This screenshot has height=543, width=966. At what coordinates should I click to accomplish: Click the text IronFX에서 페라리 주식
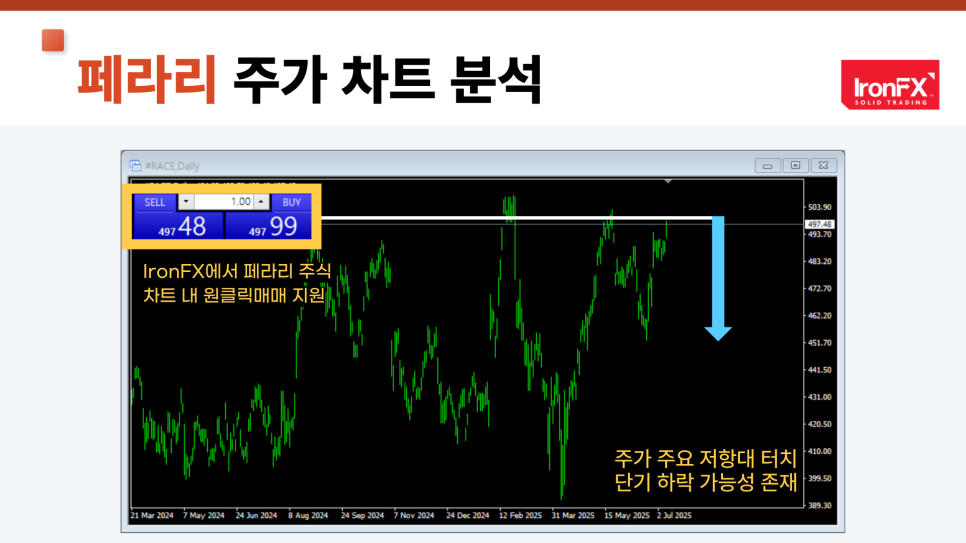(x=237, y=271)
